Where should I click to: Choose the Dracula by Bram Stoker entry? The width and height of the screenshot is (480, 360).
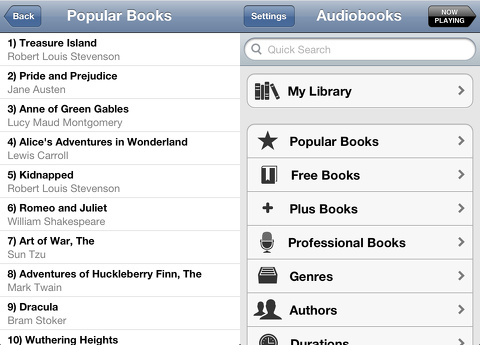[120, 313]
